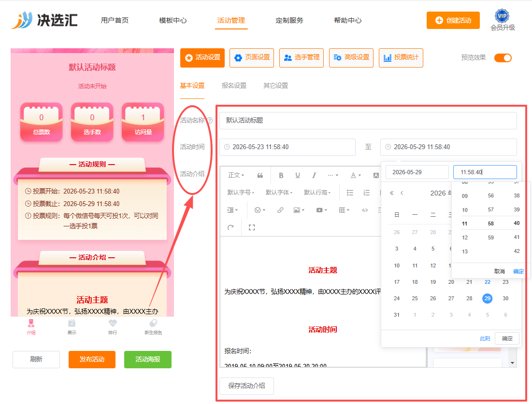Click 取消 in time picker
This screenshot has width=532, height=404.
500,271
